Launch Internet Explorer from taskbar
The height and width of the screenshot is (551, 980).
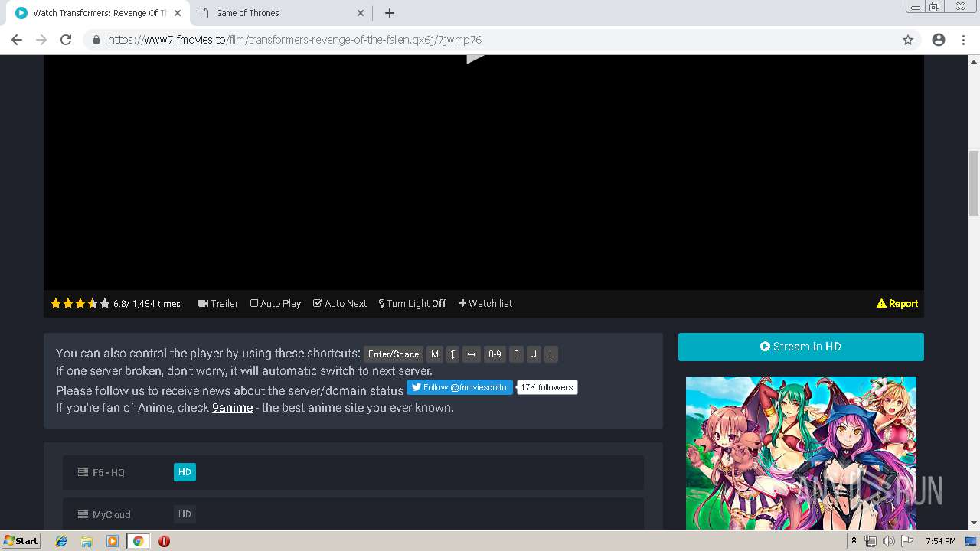61,541
